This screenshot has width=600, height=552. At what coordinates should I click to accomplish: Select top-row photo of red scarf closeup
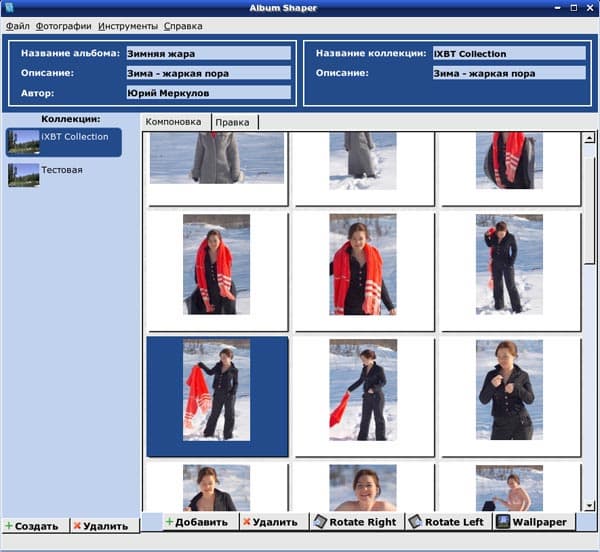click(x=509, y=161)
